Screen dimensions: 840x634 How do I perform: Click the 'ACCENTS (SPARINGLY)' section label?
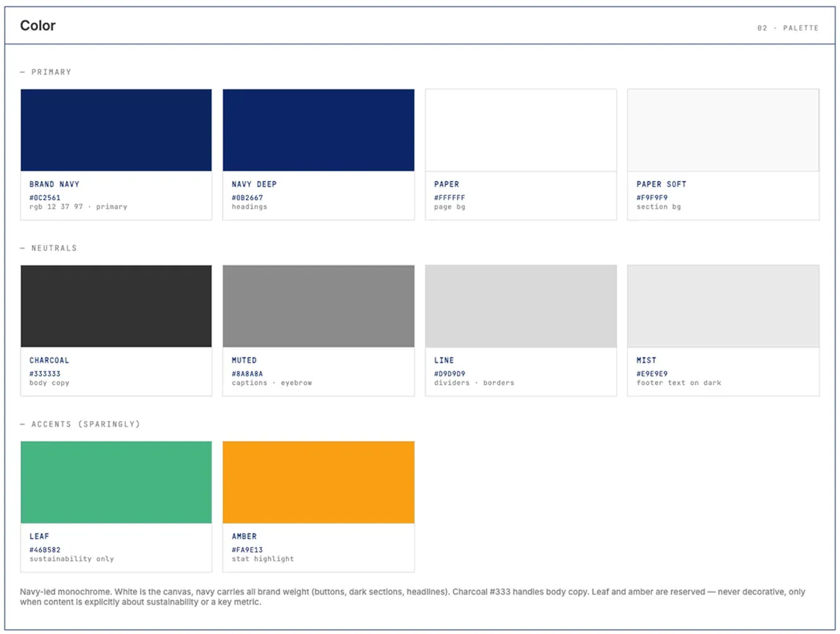[86, 424]
